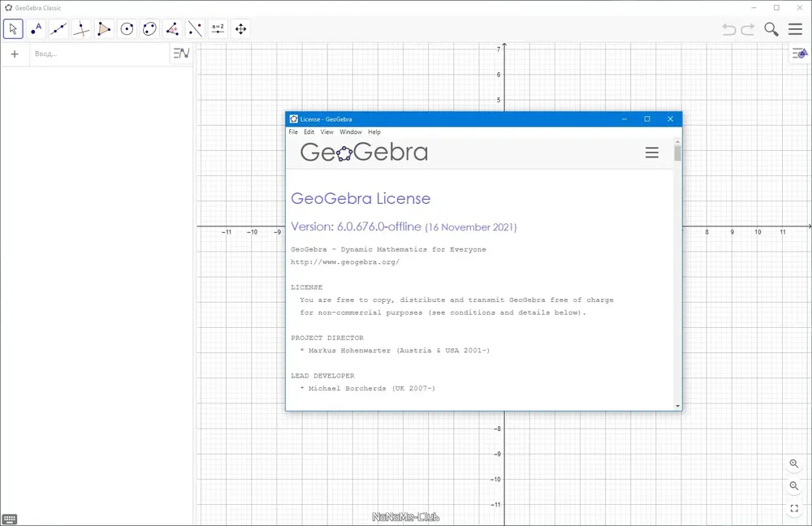
Task: Toggle the virtual keyboard icon
Action: tap(10, 519)
